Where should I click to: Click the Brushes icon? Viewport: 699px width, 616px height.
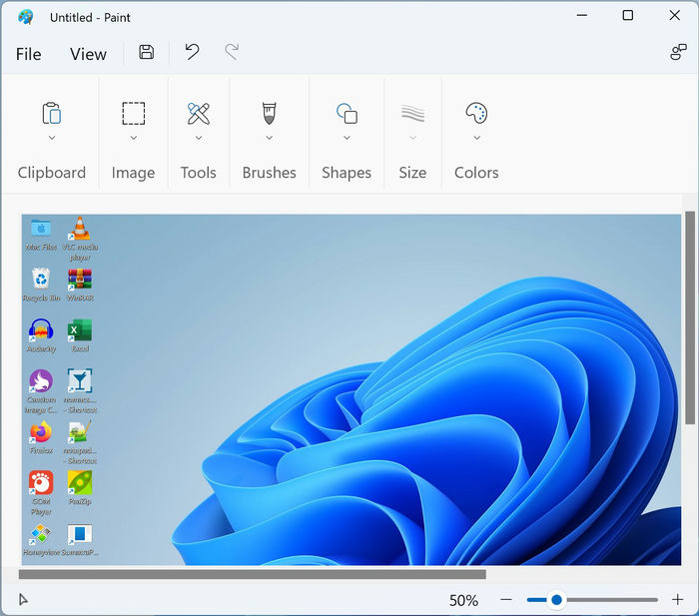(270, 113)
